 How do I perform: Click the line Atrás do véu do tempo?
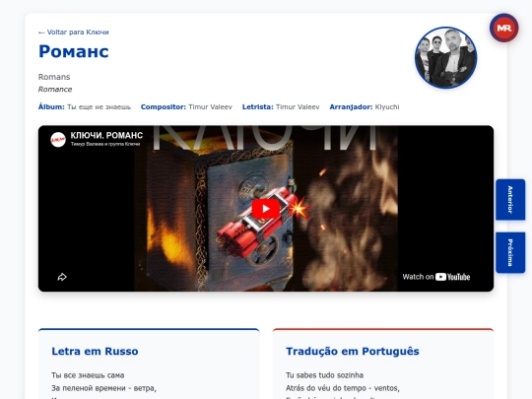pos(343,388)
